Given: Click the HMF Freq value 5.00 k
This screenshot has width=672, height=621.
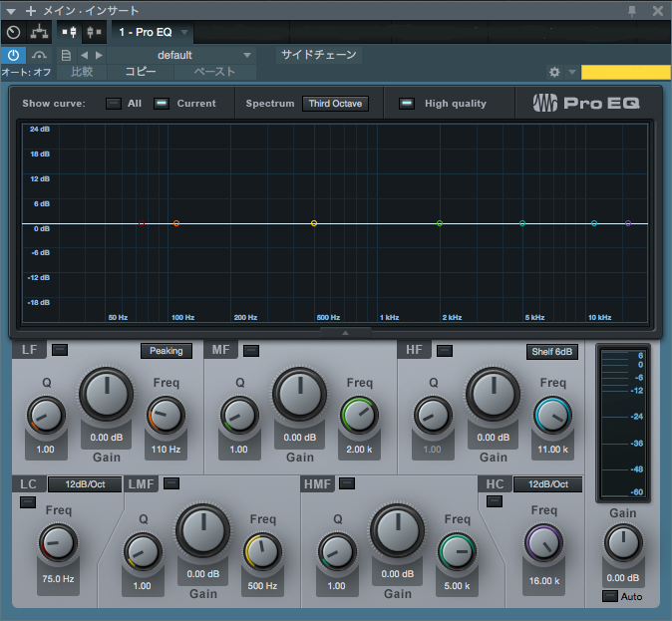Looking at the screenshot, I should click(457, 586).
